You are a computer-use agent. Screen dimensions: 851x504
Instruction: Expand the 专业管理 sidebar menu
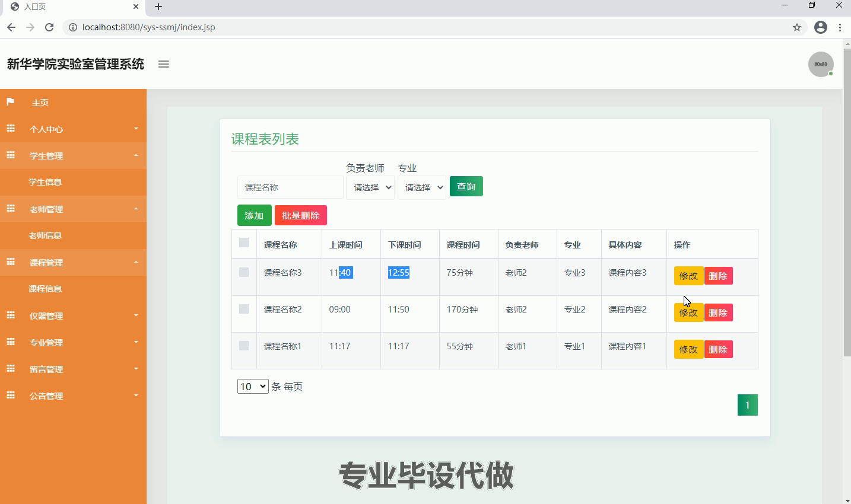[73, 342]
